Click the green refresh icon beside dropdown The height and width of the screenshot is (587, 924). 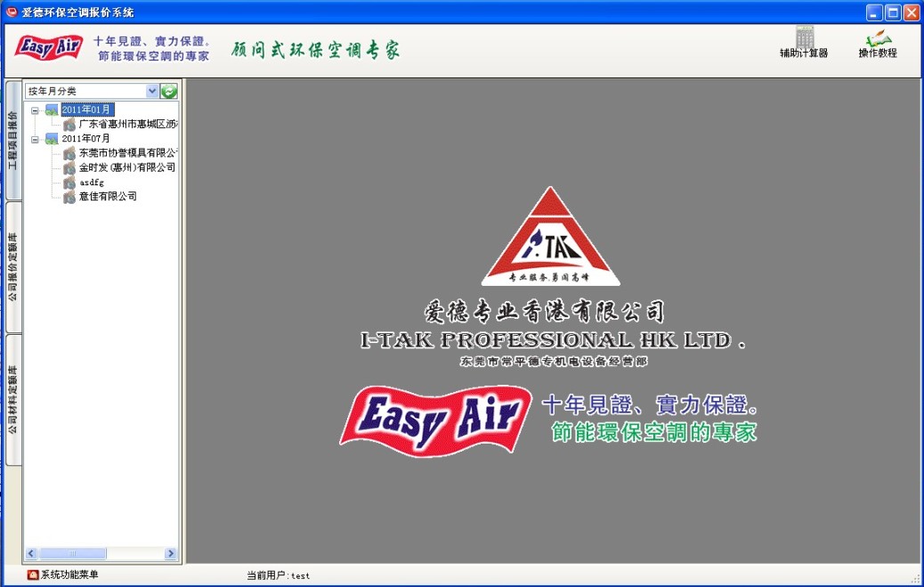pyautogui.click(x=169, y=91)
